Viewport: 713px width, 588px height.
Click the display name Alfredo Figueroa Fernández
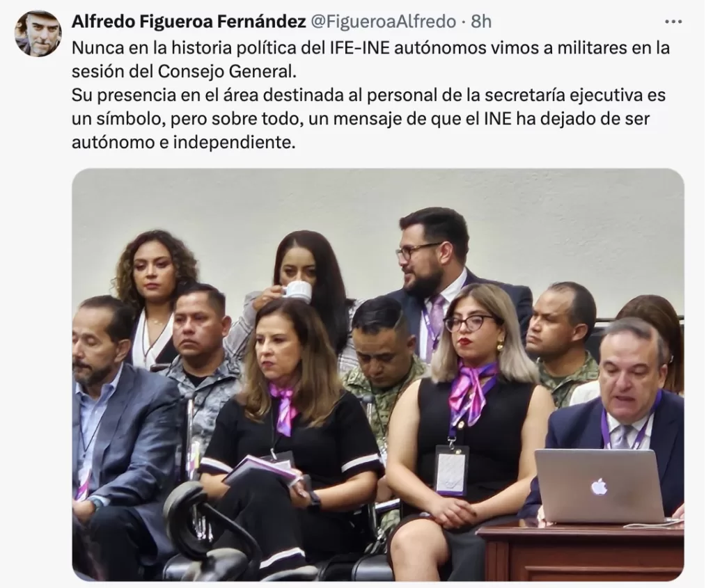[x=189, y=22]
